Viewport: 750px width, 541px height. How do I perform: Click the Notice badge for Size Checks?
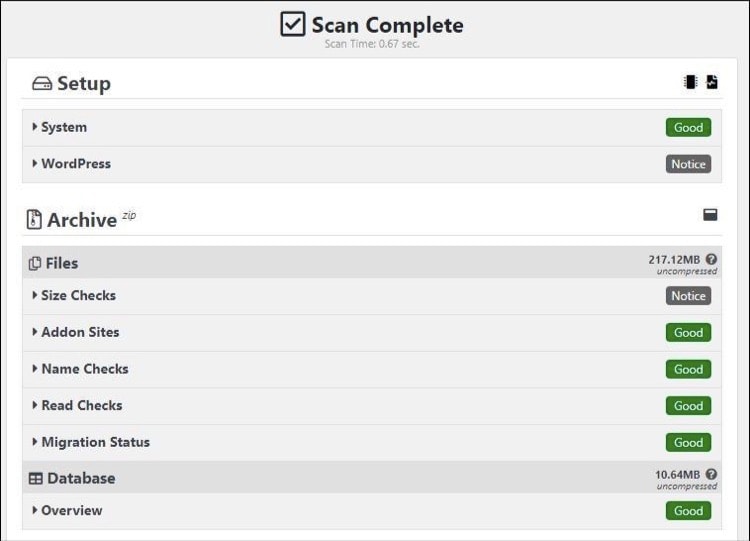[688, 296]
